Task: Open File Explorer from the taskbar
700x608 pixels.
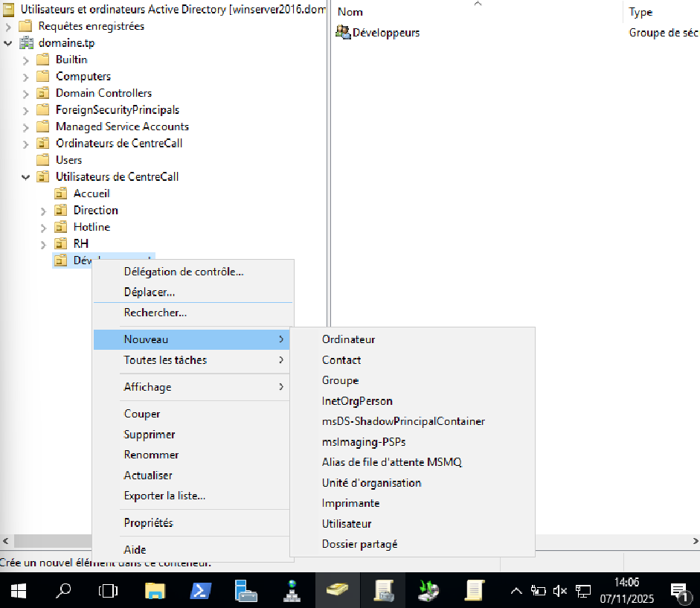Action: click(x=155, y=591)
